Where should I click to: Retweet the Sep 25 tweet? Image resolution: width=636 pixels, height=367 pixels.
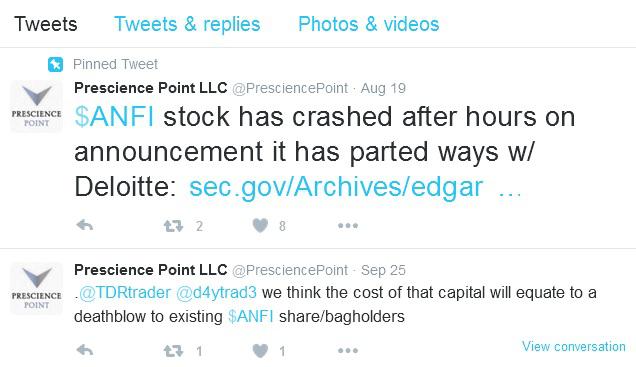click(174, 351)
